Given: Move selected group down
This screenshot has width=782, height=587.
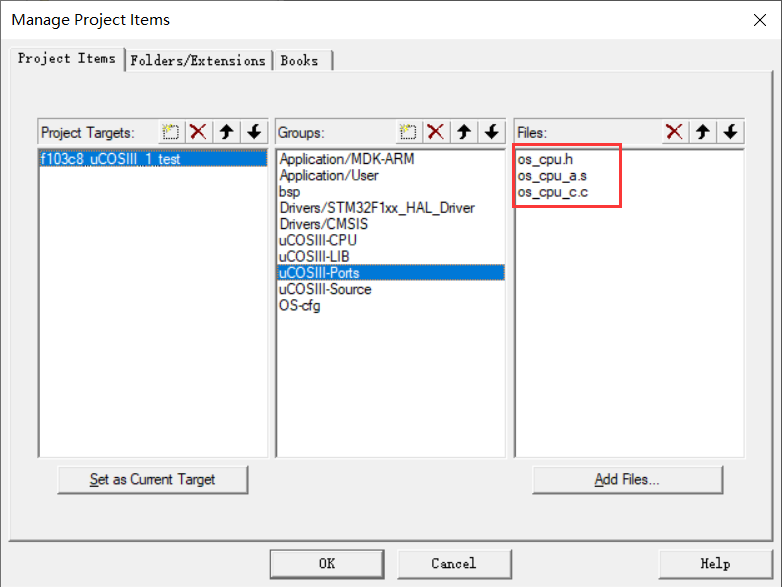Looking at the screenshot, I should point(492,132).
